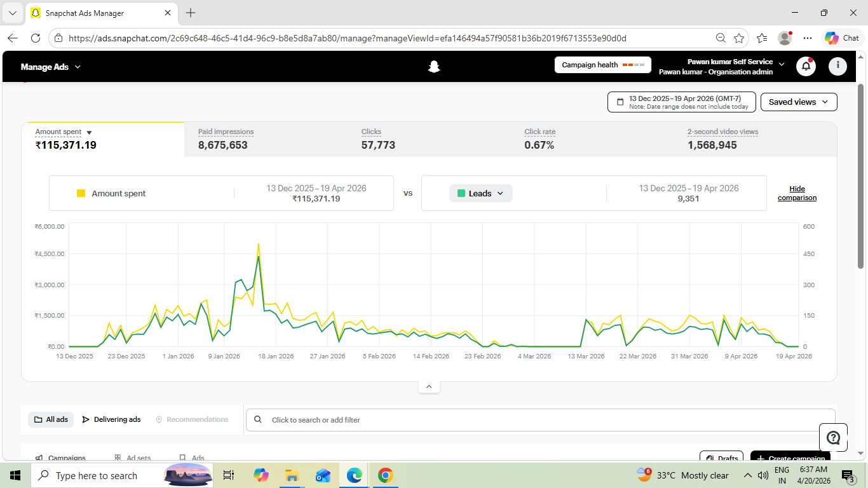
Task: Collapse the chart panel
Action: [x=429, y=386]
